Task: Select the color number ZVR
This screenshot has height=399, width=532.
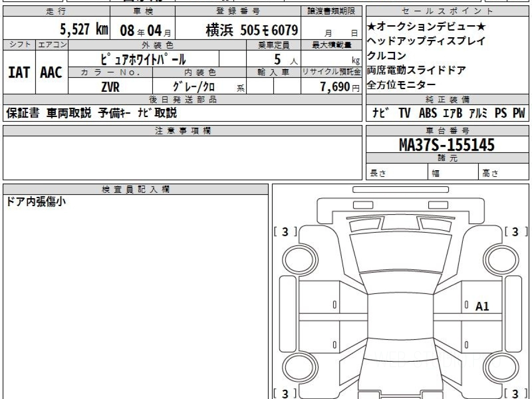Action: (x=110, y=87)
